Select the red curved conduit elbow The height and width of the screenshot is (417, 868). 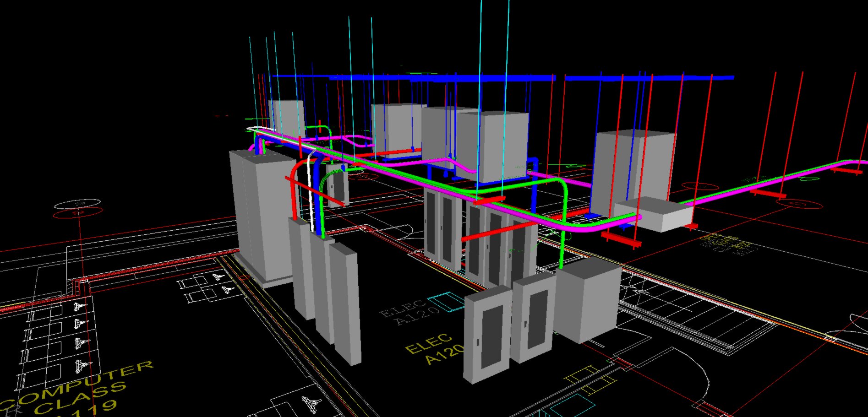click(297, 167)
